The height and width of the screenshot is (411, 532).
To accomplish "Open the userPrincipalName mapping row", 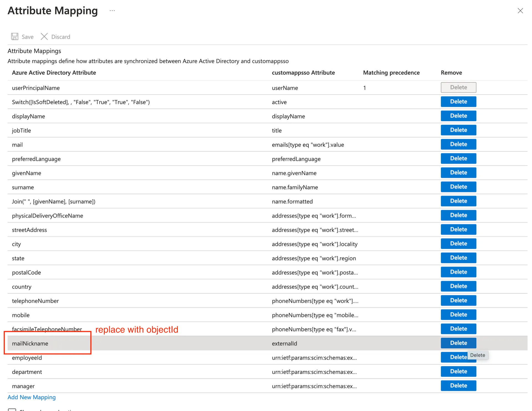I will [x=36, y=88].
